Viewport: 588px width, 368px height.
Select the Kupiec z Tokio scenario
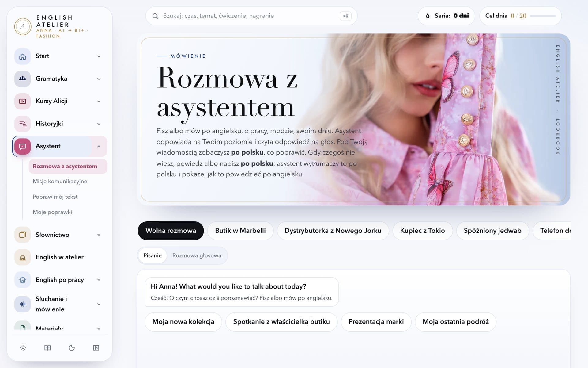pos(422,231)
